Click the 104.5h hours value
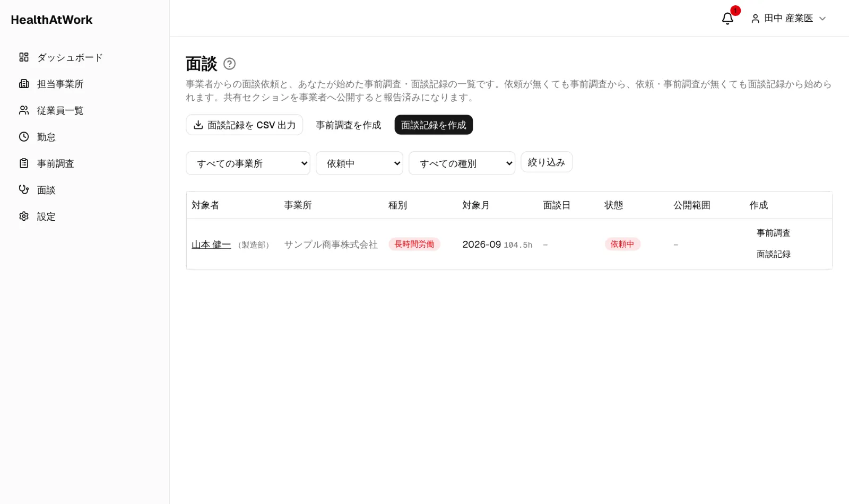Screen dimensions: 849x504 coord(518,245)
